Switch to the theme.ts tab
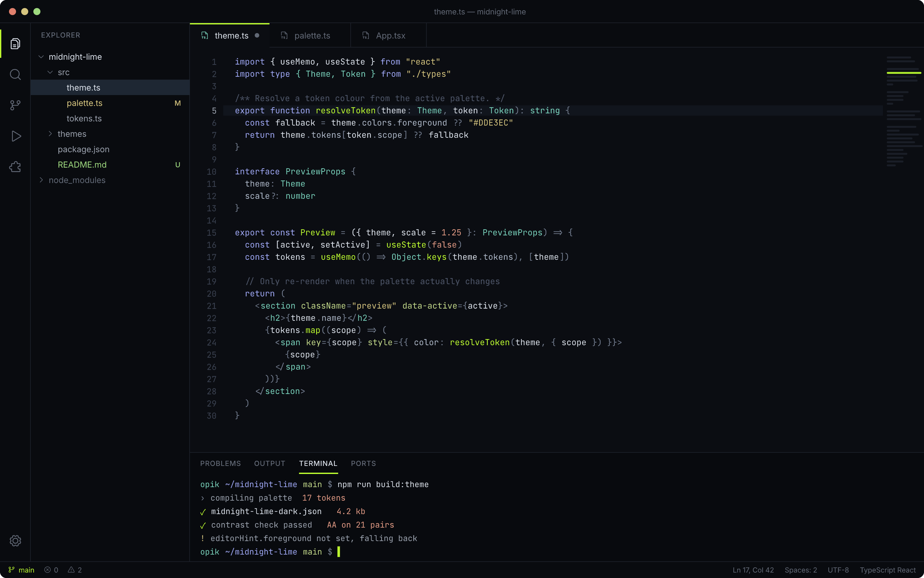 (230, 36)
